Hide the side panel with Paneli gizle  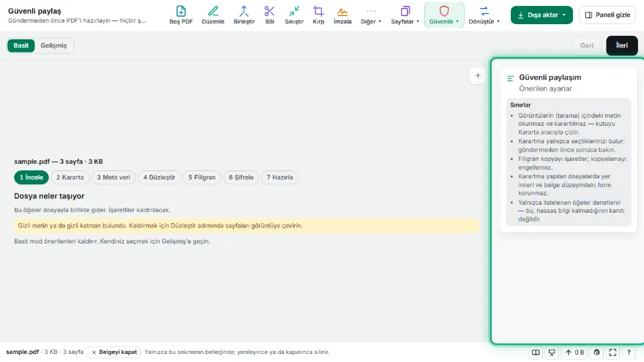(x=607, y=15)
